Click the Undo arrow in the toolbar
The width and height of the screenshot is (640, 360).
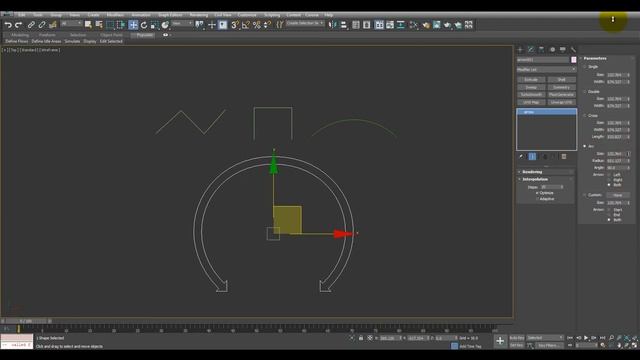8,25
